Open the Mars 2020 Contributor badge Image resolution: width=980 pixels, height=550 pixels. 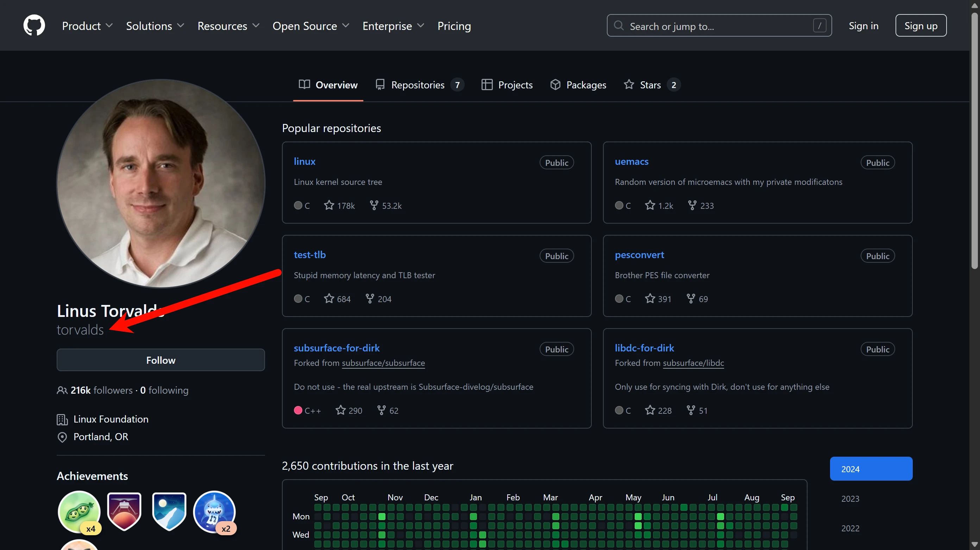pyautogui.click(x=124, y=512)
